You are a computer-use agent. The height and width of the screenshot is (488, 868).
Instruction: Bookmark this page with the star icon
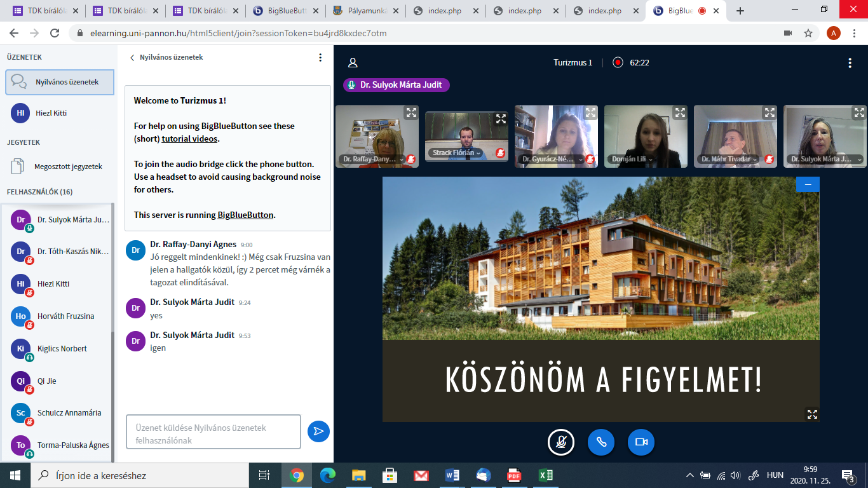coord(808,33)
